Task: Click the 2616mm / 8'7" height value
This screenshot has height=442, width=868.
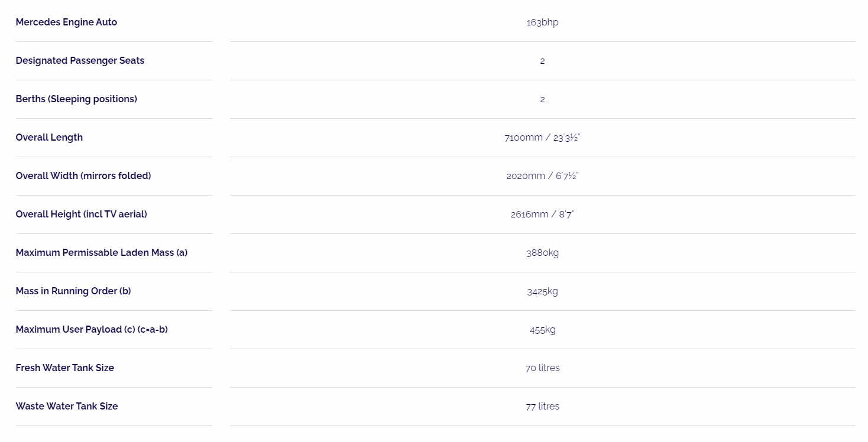Action: coord(542,214)
